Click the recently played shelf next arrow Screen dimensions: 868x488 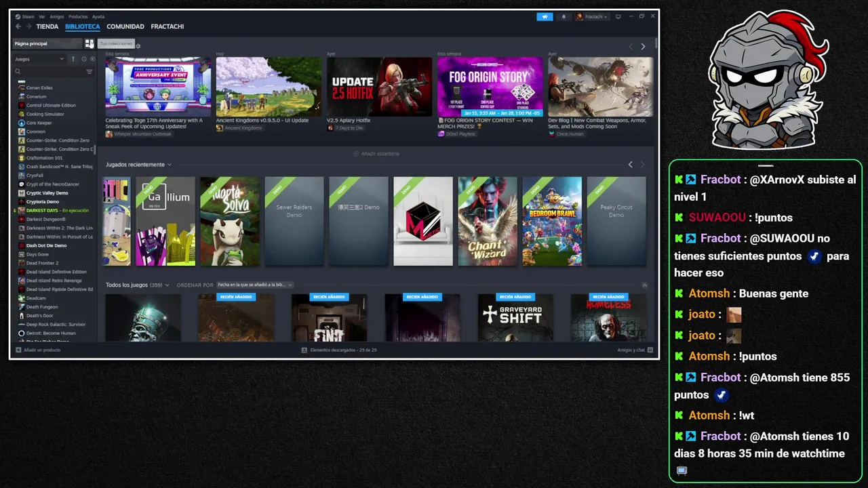pyautogui.click(x=642, y=165)
